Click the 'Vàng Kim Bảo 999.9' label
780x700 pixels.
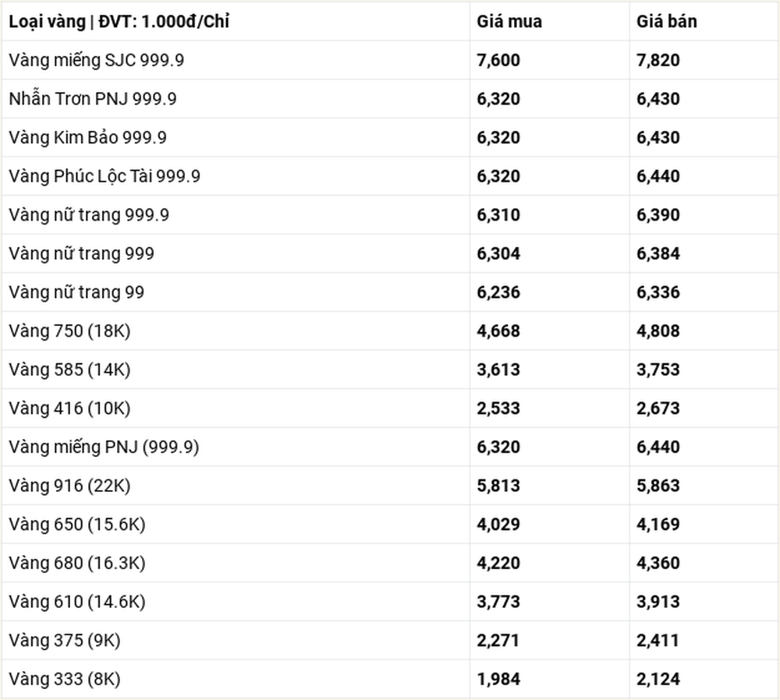coord(88,138)
